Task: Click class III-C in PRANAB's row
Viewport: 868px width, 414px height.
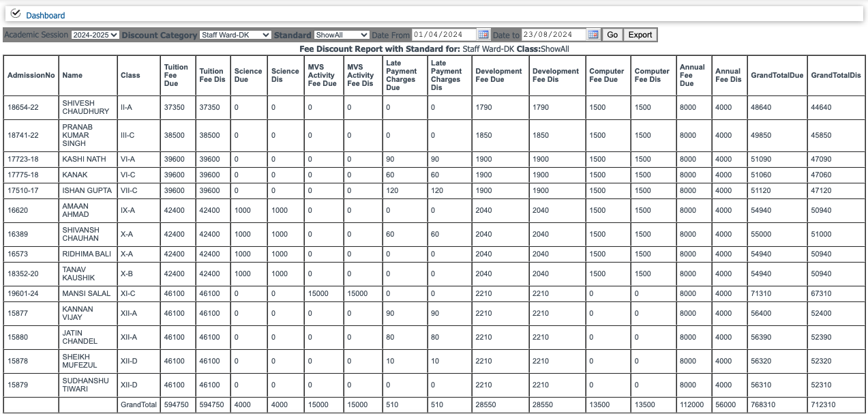Action: click(x=128, y=135)
